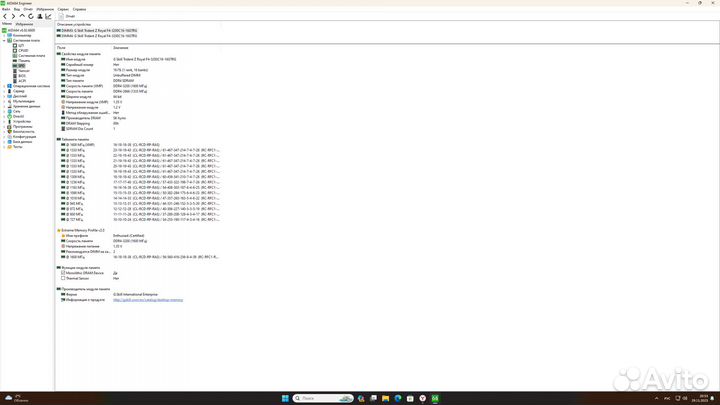The image size is (720, 405).
Task: Refresh the page with the circular arrow icon
Action: coord(31,16)
